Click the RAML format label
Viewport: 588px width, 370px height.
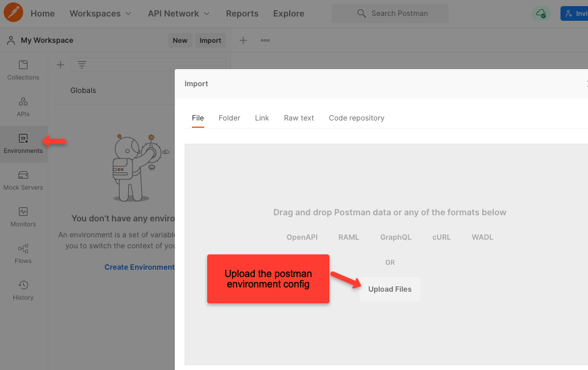[x=349, y=237]
